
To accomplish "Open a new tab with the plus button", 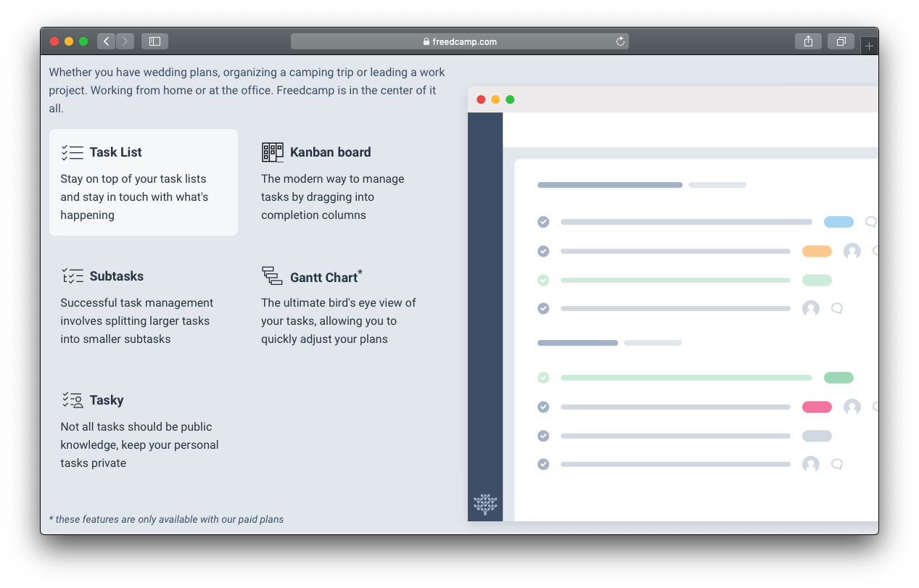I will coord(869,46).
